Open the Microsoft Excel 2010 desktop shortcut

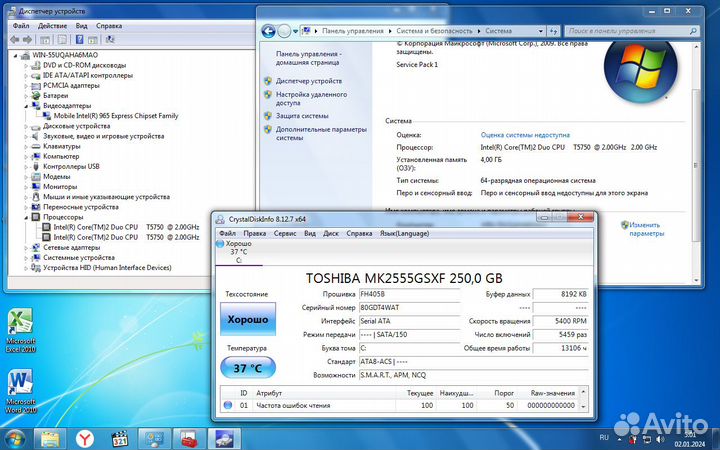pos(21,330)
